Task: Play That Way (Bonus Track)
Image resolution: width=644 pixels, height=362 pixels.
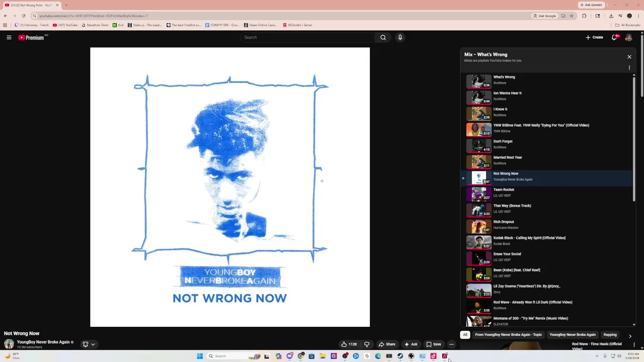Action: click(547, 210)
